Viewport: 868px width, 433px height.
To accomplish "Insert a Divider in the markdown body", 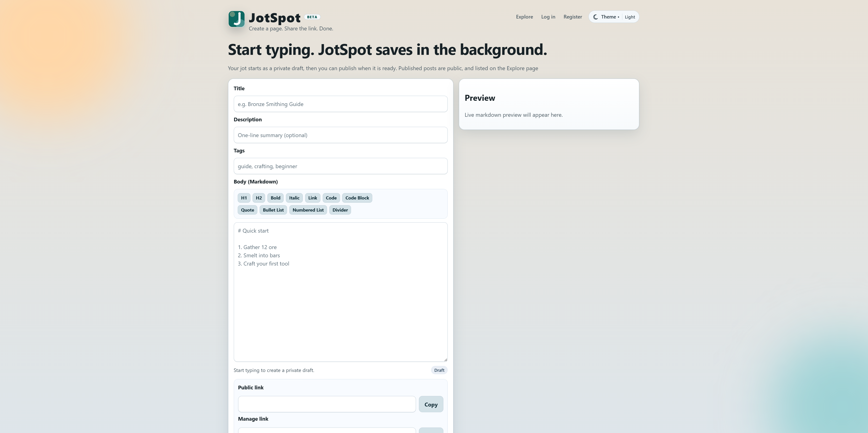I will pyautogui.click(x=340, y=210).
